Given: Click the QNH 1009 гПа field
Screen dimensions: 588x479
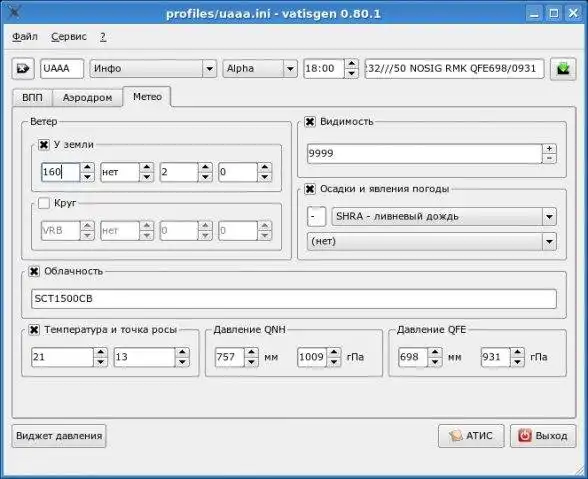Looking at the screenshot, I should (x=312, y=357).
